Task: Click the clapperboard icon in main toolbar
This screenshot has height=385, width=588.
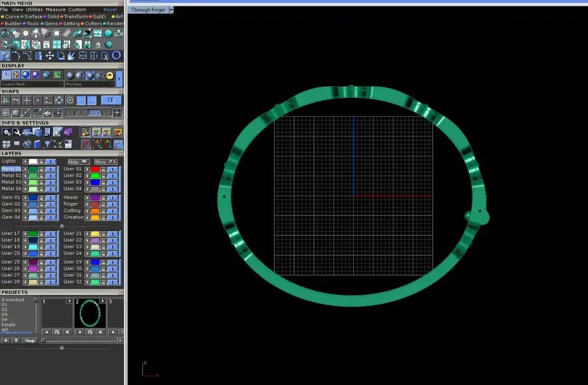Action: point(14,44)
